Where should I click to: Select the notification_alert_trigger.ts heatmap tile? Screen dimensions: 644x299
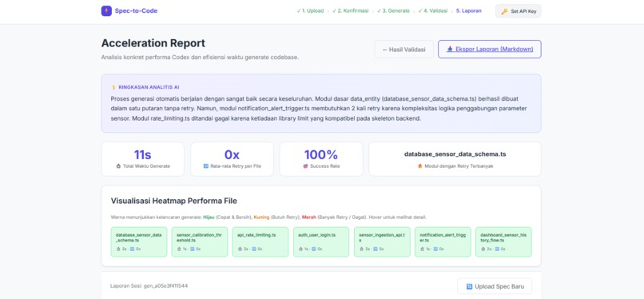[443, 242]
